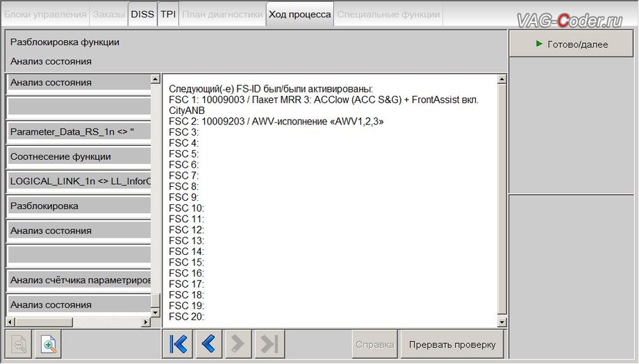639x364 pixels.
Task: Open the Блоки управления tab
Action: click(45, 15)
